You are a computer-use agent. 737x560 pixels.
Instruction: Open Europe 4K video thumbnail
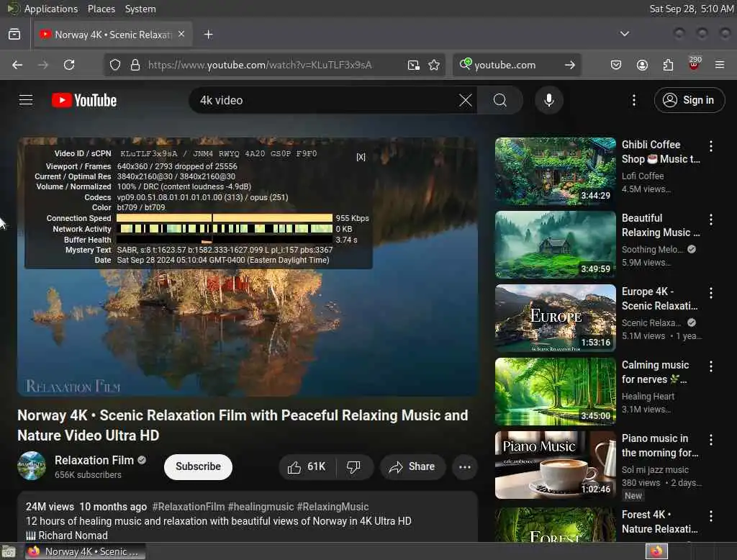coord(555,318)
